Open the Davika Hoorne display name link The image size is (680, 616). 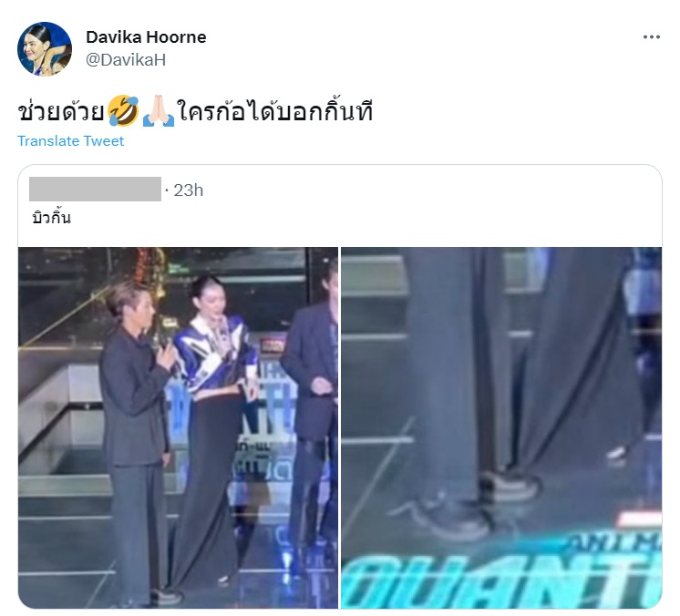tap(146, 37)
